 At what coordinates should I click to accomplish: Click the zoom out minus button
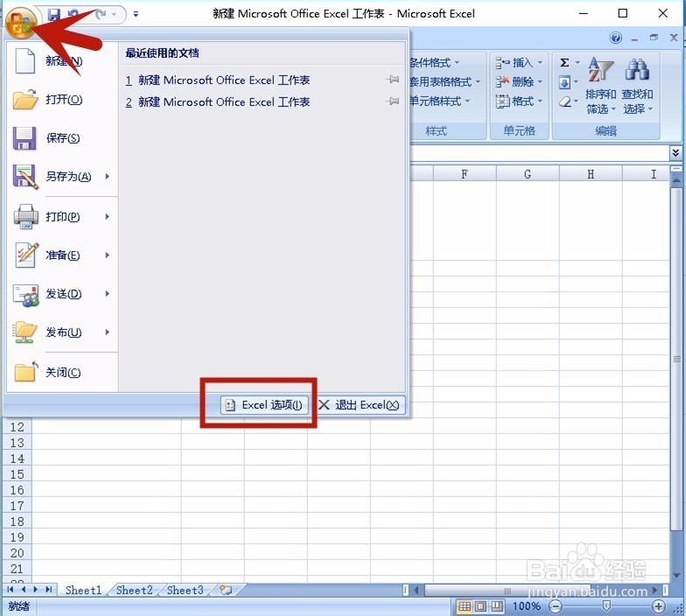tap(556, 606)
